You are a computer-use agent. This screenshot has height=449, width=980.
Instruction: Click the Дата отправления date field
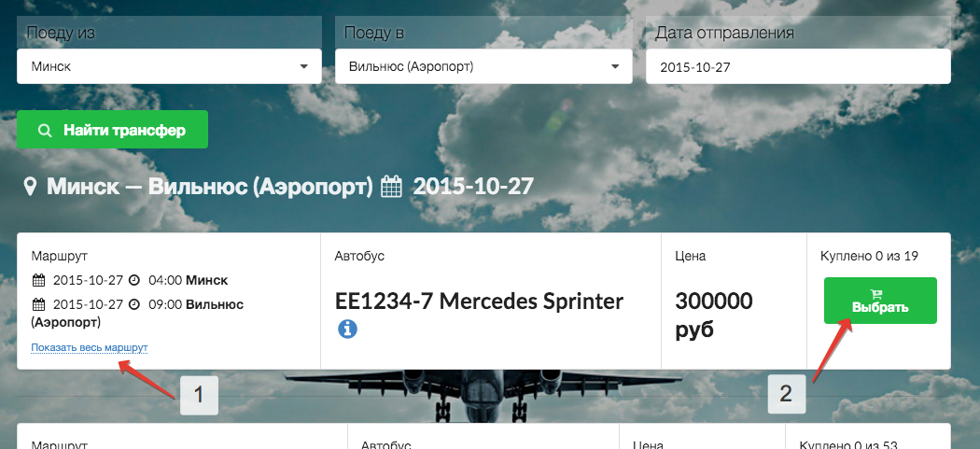point(798,66)
